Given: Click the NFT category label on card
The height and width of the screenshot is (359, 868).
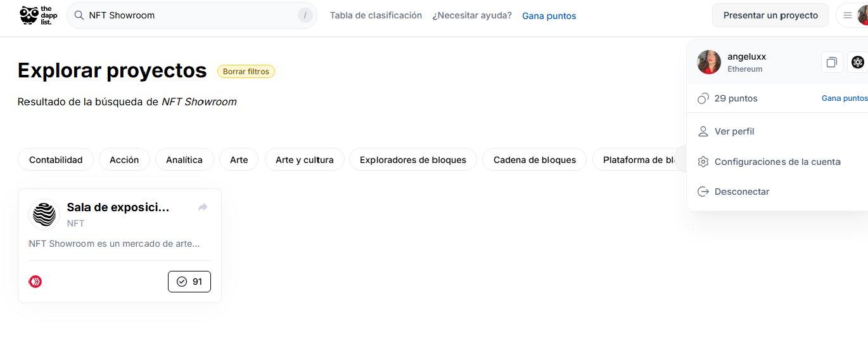Looking at the screenshot, I should 75,223.
